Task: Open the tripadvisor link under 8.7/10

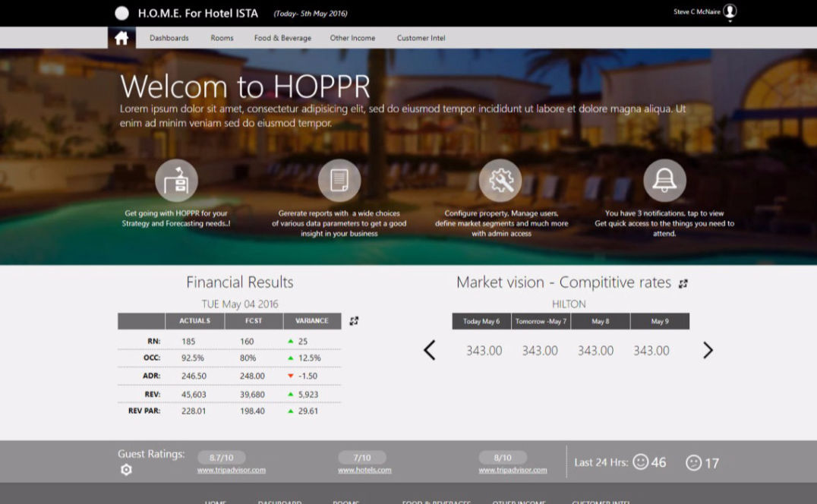Action: pyautogui.click(x=232, y=470)
